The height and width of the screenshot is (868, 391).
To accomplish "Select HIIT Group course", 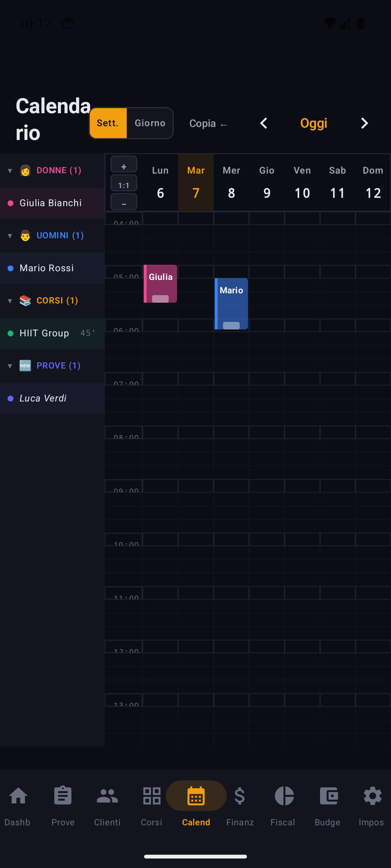I will click(52, 333).
